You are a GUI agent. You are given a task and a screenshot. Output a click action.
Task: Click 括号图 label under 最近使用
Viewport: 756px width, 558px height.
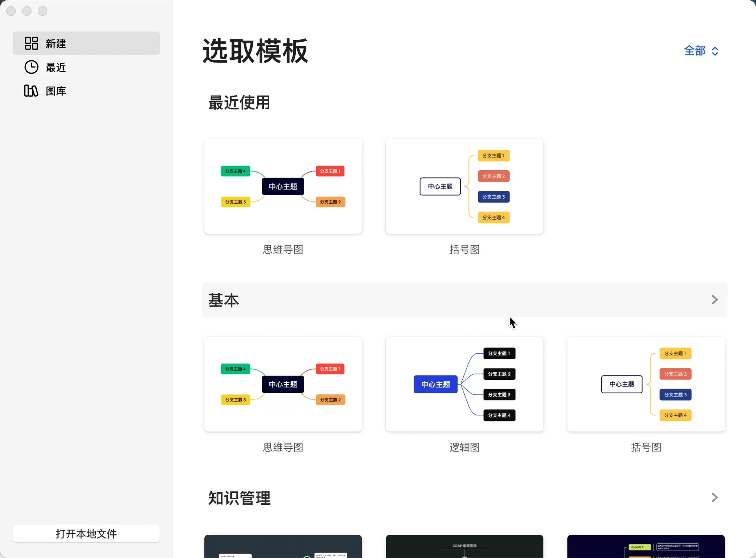point(465,249)
